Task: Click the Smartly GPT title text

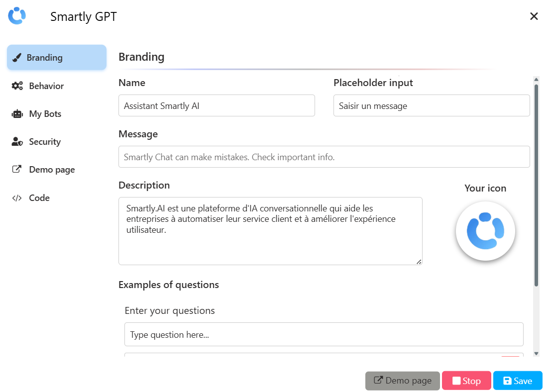Action: (83, 16)
